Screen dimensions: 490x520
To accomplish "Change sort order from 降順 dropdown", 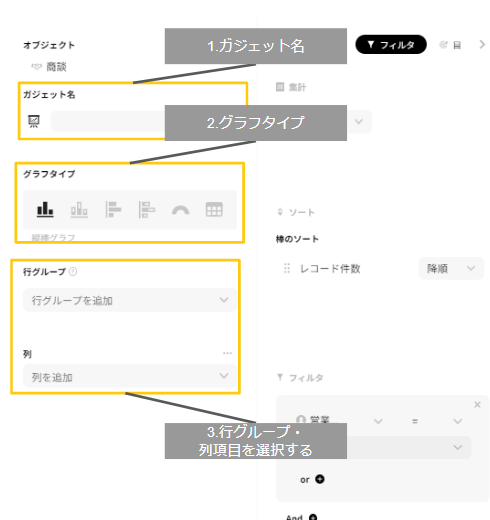I will 451,268.
